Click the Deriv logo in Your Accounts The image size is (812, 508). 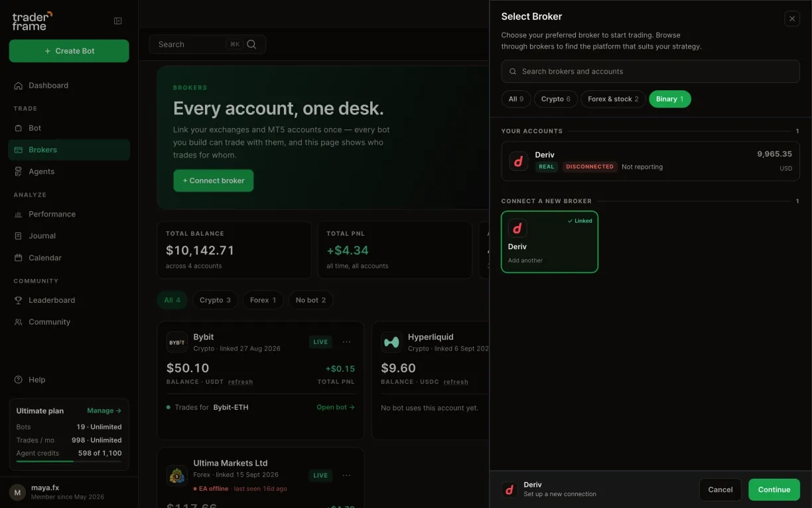coord(519,161)
